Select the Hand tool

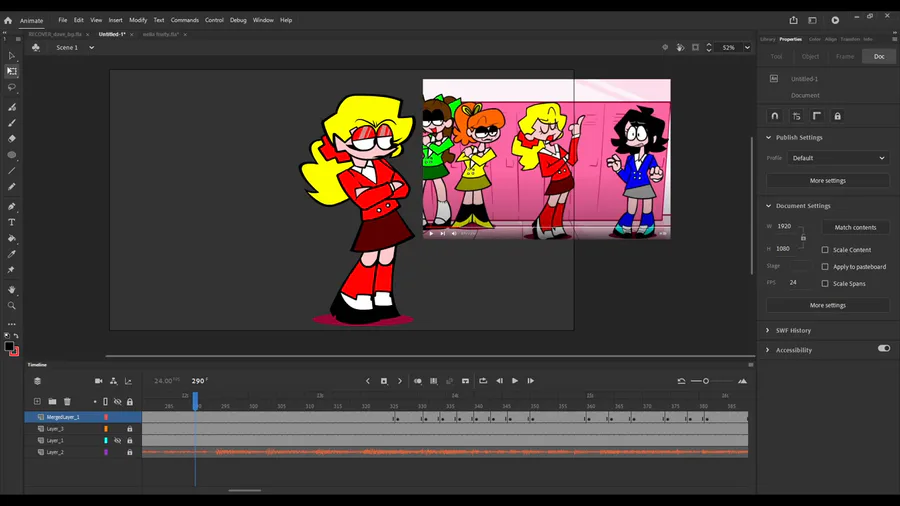[x=11, y=290]
